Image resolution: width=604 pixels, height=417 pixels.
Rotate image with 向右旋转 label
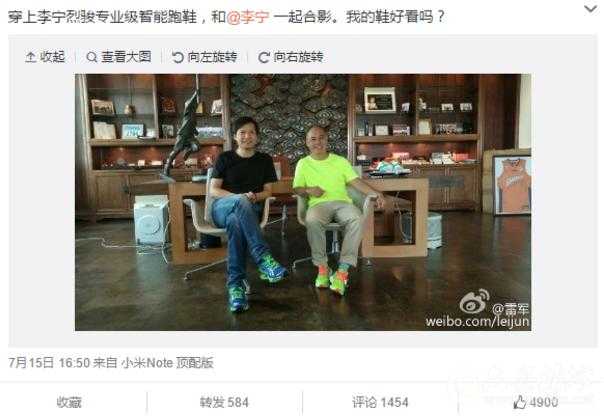pos(298,57)
